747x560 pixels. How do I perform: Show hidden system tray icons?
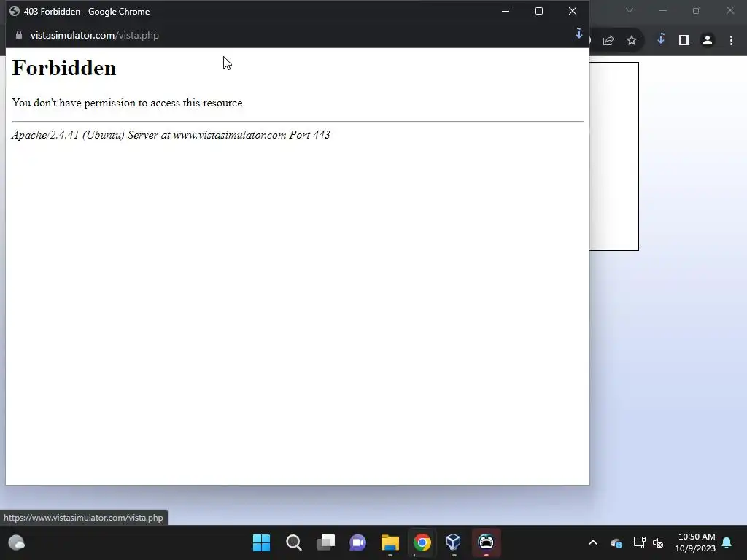pyautogui.click(x=593, y=542)
